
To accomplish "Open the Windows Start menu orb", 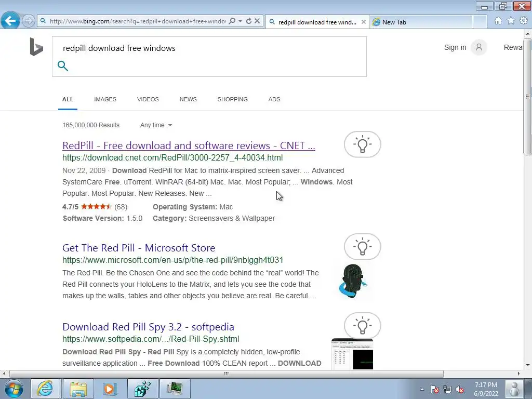I will 13,389.
